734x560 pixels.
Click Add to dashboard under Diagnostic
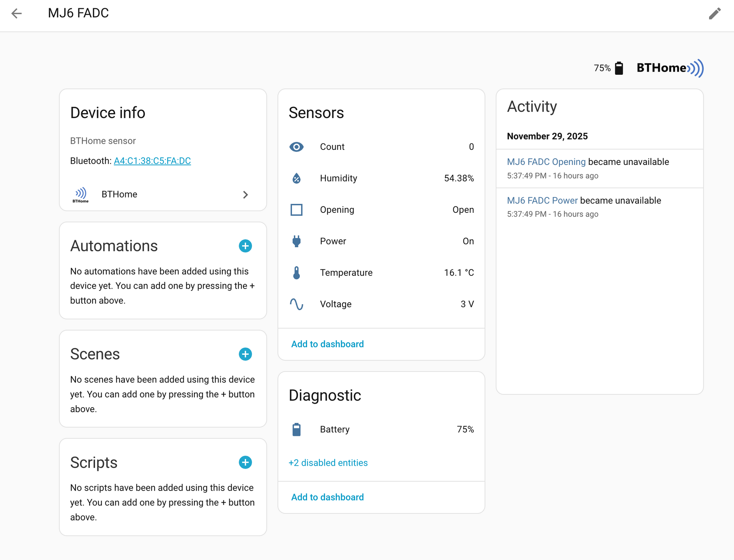pyautogui.click(x=327, y=497)
